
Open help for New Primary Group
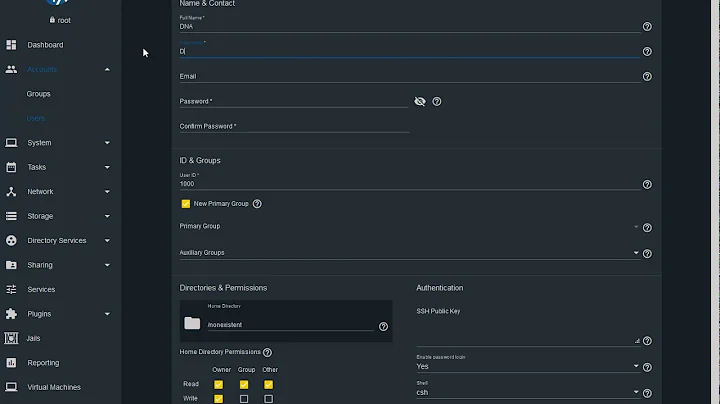coord(257,204)
